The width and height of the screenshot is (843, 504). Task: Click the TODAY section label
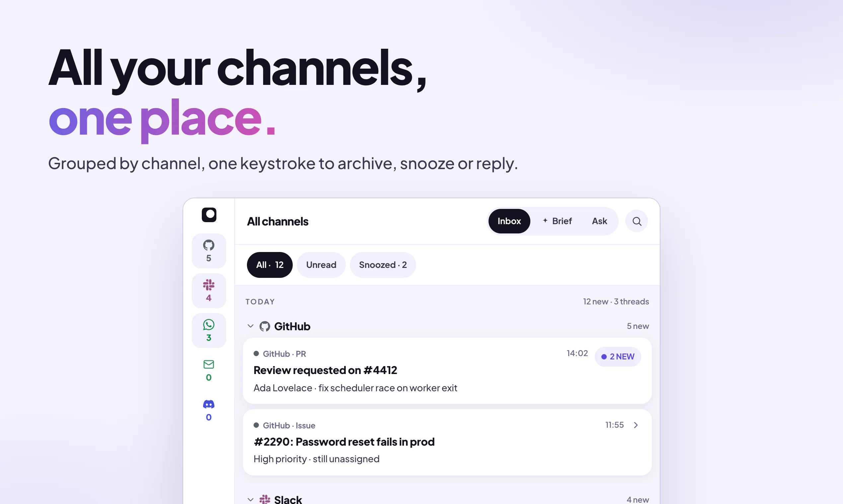click(x=260, y=302)
